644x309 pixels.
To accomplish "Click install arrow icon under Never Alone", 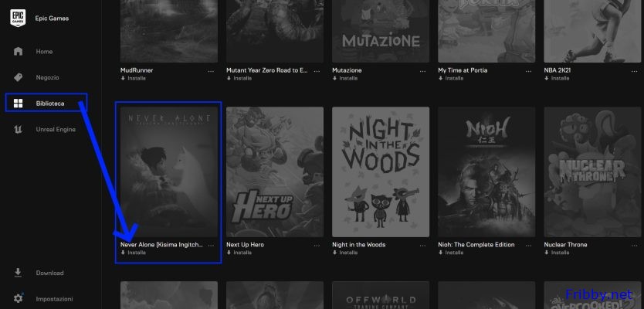I will click(x=123, y=253).
